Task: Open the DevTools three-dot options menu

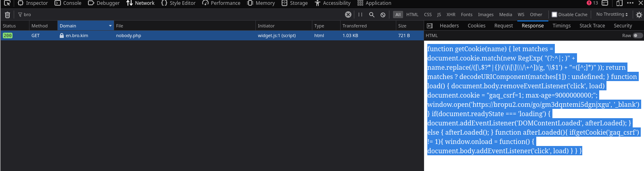Action: tap(630, 3)
